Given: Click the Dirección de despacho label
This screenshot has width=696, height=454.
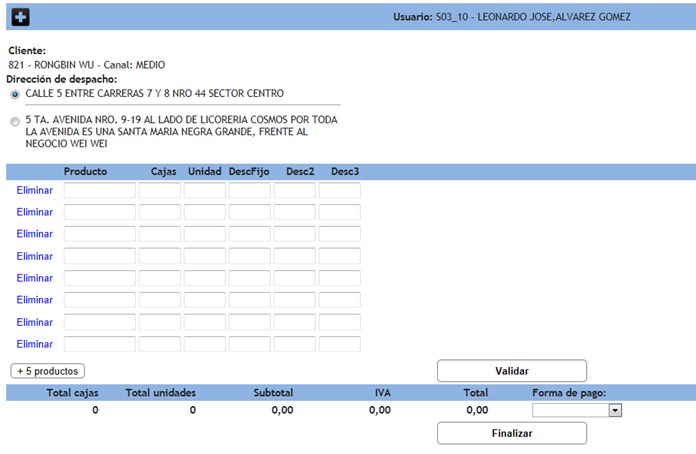Looking at the screenshot, I should (62, 79).
